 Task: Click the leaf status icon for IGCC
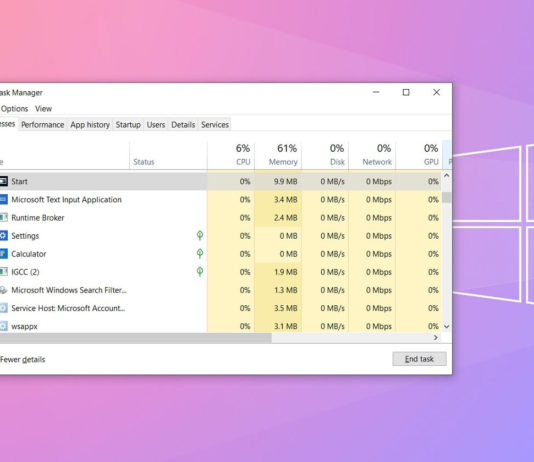(200, 271)
